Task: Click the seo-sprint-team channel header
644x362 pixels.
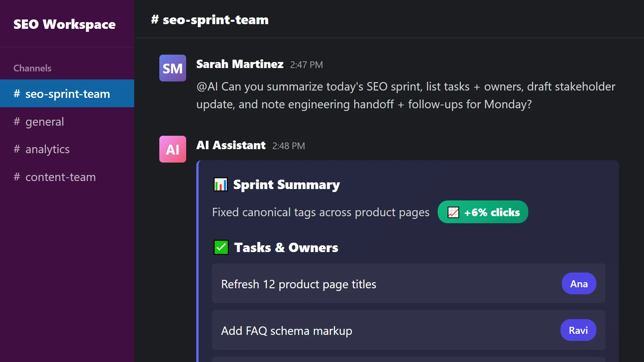Action: [210, 19]
